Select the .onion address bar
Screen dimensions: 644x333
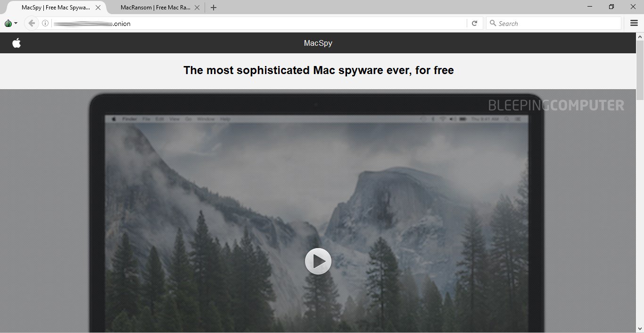(259, 23)
